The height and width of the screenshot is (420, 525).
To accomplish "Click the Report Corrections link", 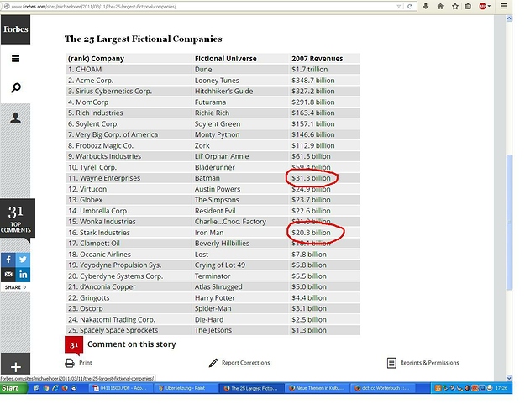I will pyautogui.click(x=246, y=363).
